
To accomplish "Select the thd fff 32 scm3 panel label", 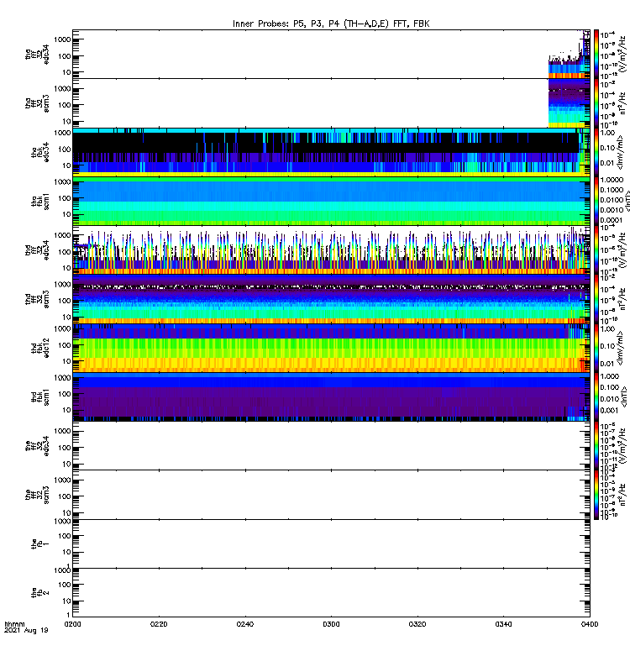I will tap(37, 299).
